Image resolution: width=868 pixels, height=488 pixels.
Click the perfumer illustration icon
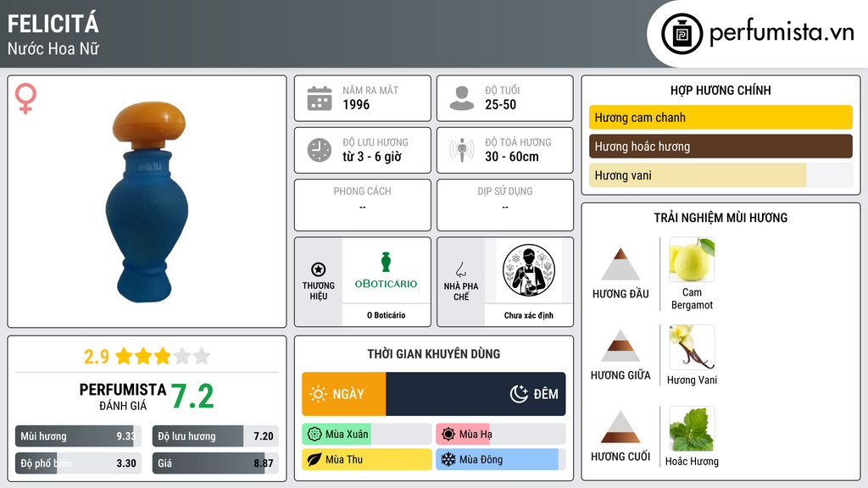click(529, 270)
